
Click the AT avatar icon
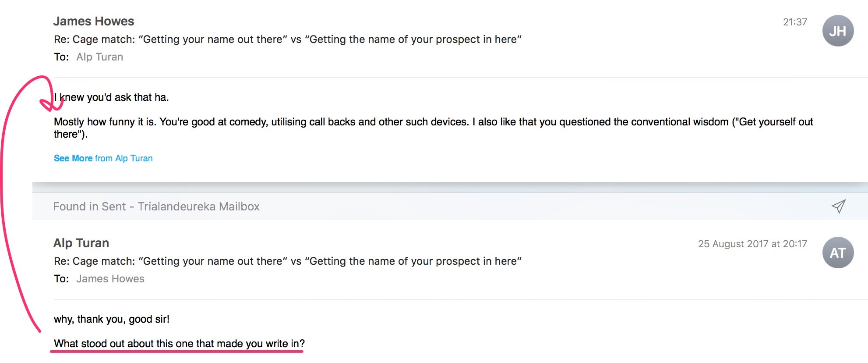tap(838, 253)
